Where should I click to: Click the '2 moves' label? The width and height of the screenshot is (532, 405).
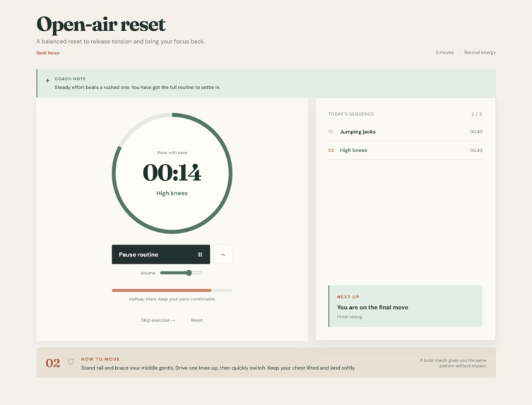(x=444, y=52)
